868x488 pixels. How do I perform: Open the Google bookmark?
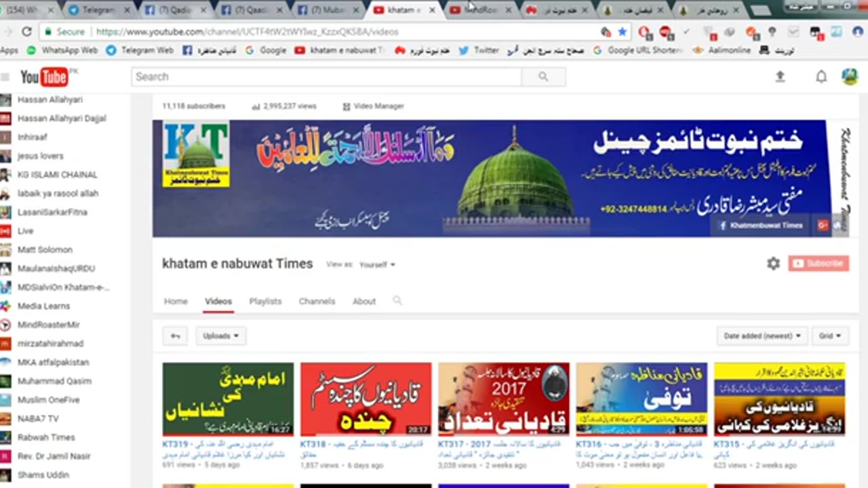coord(266,50)
